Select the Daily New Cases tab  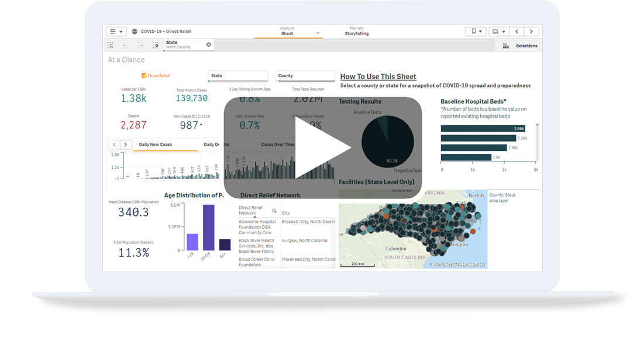(155, 145)
